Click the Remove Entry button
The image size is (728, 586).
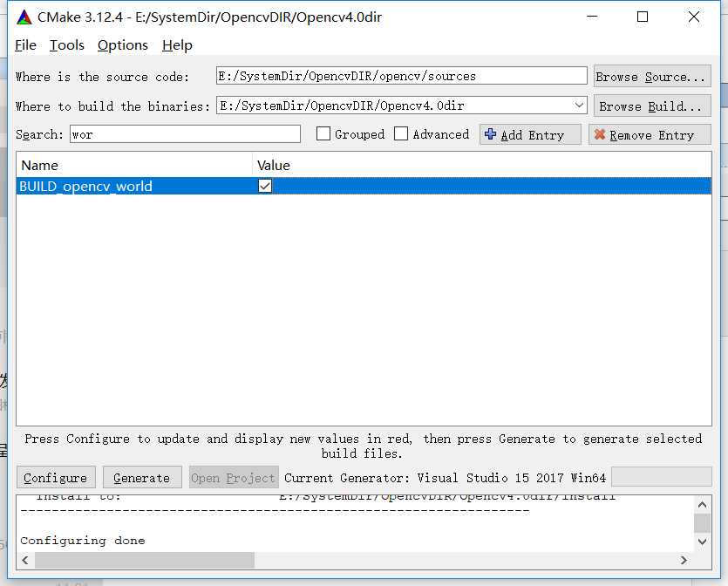coord(650,134)
